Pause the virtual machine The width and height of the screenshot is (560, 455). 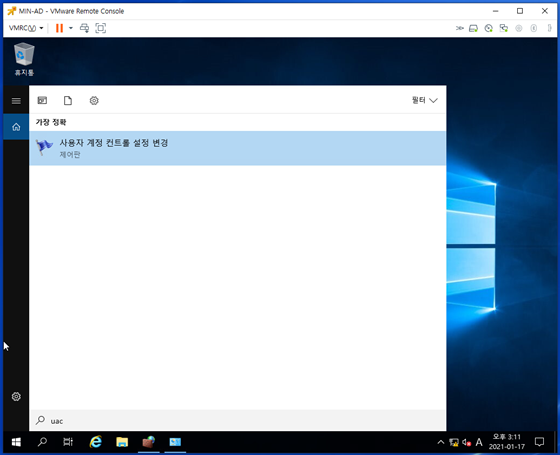[59, 28]
